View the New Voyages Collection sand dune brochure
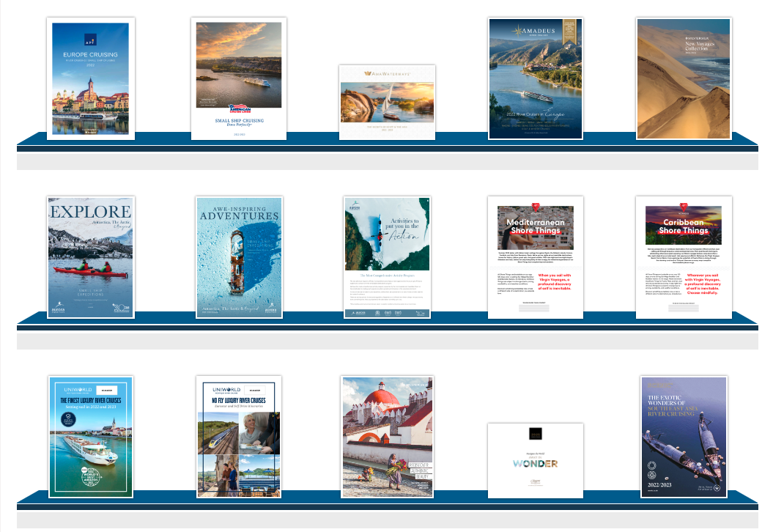 click(x=684, y=79)
